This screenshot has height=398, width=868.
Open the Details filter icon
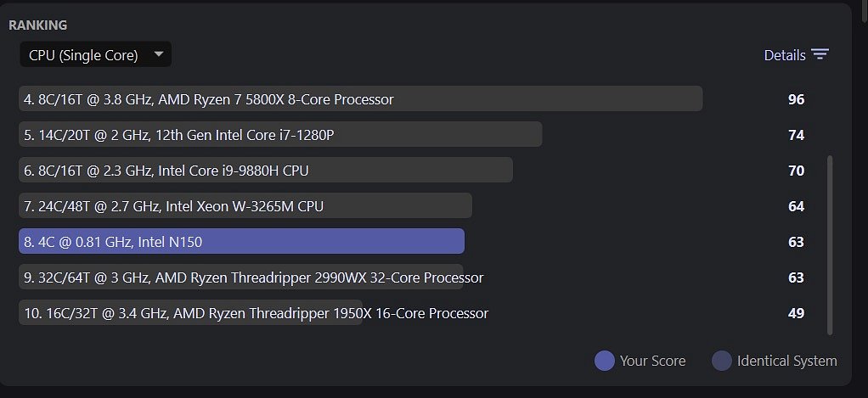tap(820, 54)
